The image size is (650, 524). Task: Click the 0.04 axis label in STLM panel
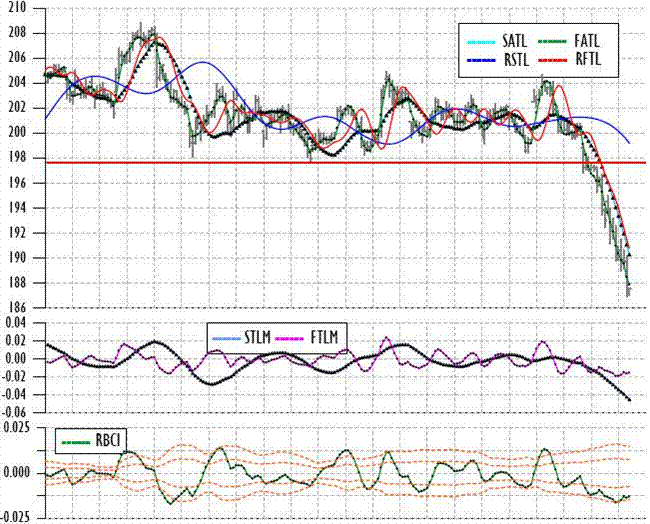tap(16, 323)
